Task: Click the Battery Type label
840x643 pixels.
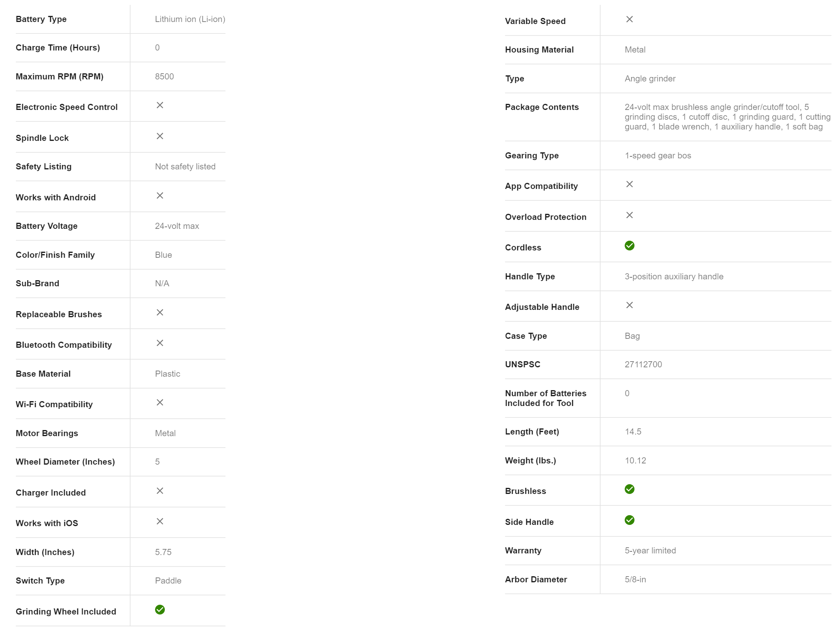Action: [x=41, y=19]
